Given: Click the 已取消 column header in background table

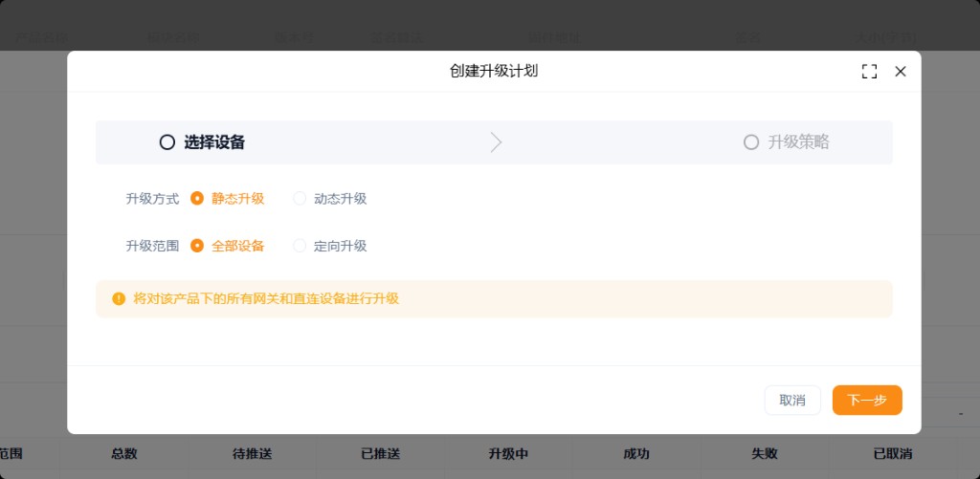Looking at the screenshot, I should (x=893, y=454).
